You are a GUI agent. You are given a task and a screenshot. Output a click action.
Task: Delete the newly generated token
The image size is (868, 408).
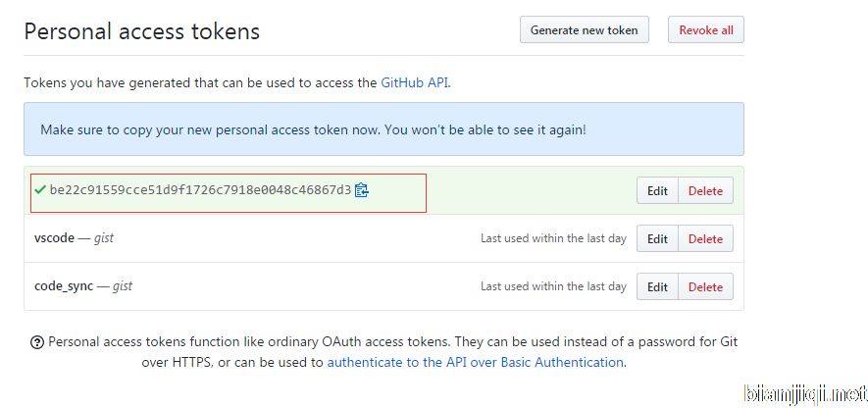pos(705,191)
